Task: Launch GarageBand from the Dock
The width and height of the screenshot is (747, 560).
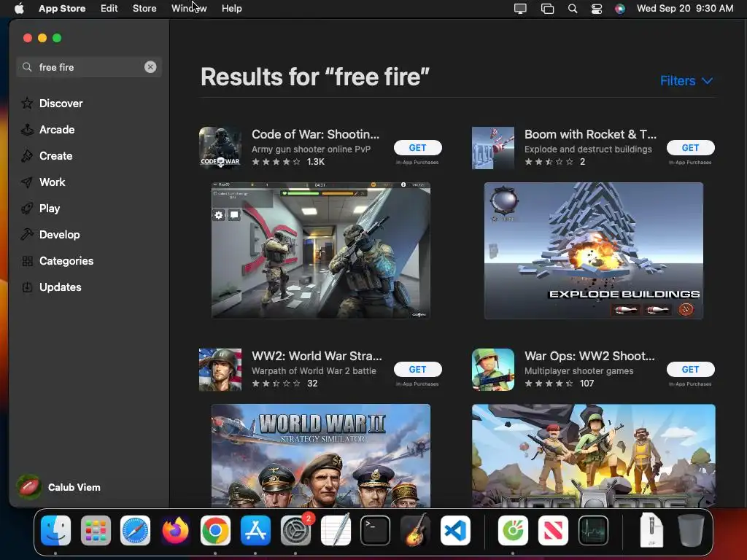Action: point(415,531)
